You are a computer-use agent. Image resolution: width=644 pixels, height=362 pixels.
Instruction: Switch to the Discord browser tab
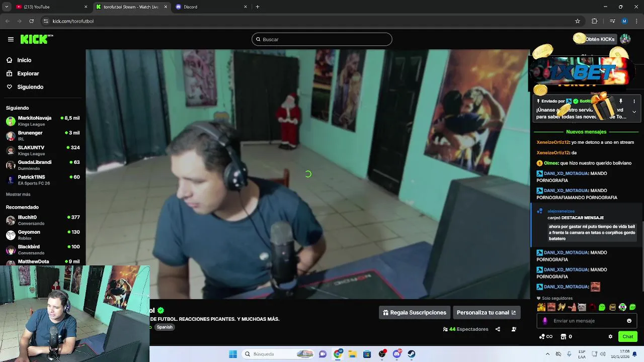click(x=211, y=7)
